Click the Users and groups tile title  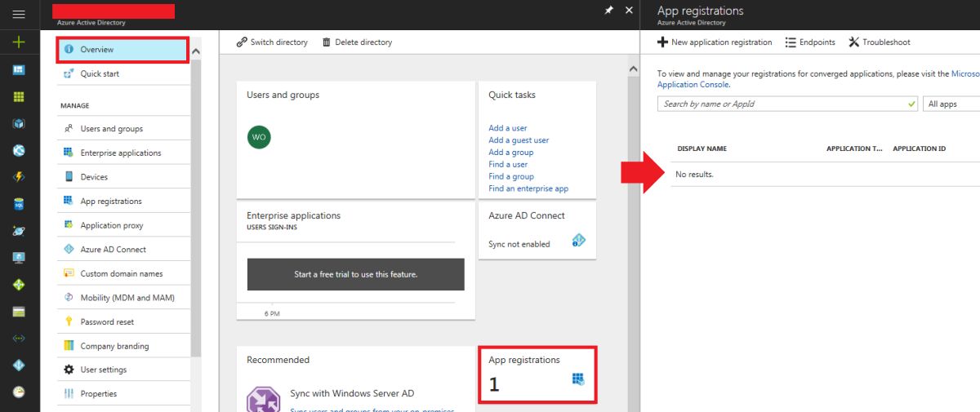[283, 95]
